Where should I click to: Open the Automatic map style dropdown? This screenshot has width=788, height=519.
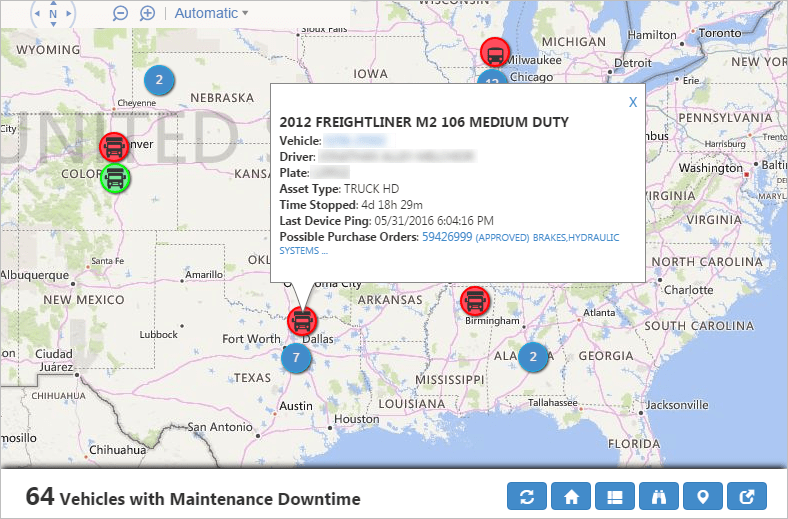click(x=211, y=13)
